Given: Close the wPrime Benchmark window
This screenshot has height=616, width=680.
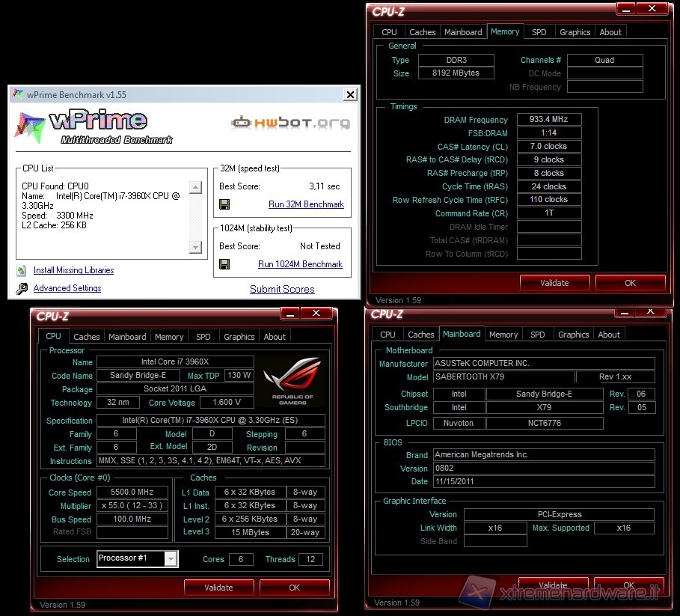Looking at the screenshot, I should [349, 94].
